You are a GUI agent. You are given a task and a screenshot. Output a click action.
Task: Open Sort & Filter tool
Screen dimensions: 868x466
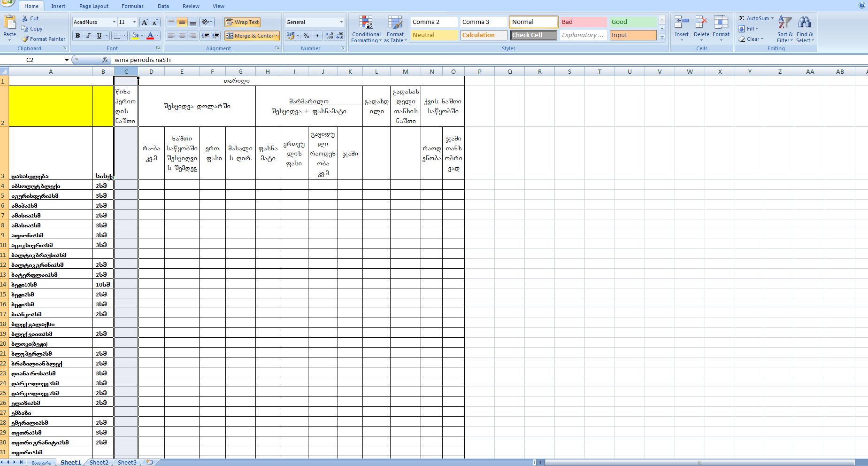point(784,29)
